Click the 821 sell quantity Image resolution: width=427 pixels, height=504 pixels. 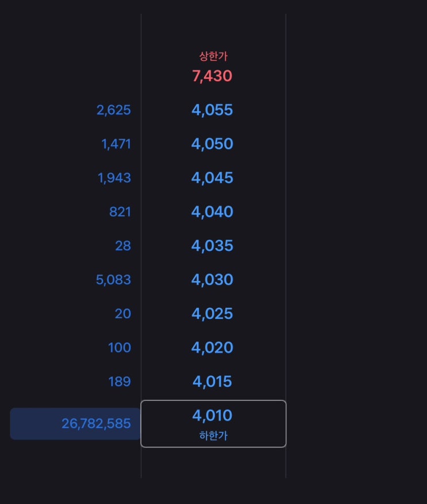click(x=120, y=212)
